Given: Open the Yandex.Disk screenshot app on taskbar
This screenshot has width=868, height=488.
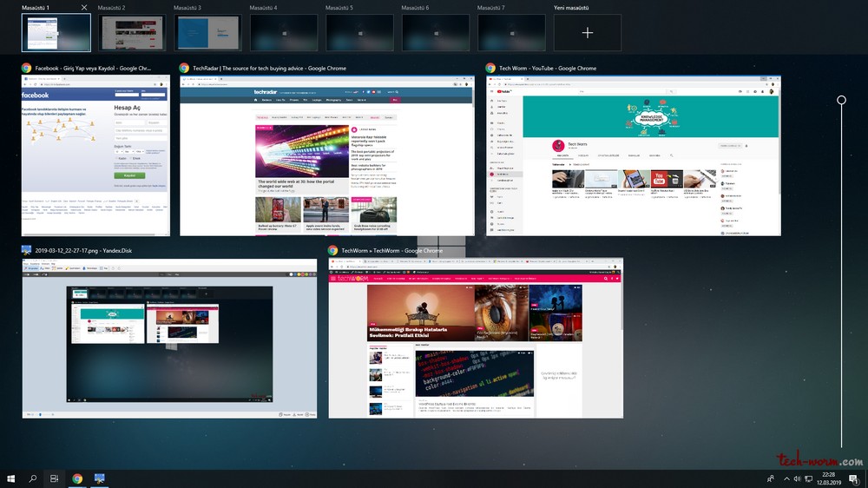Looking at the screenshot, I should coord(100,478).
